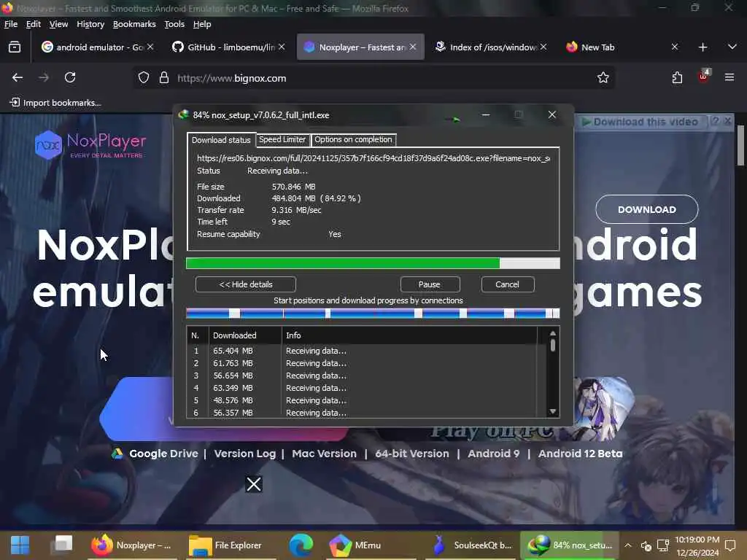The height and width of the screenshot is (560, 747).
Task: List all tabs with the chevron
Action: [732, 47]
